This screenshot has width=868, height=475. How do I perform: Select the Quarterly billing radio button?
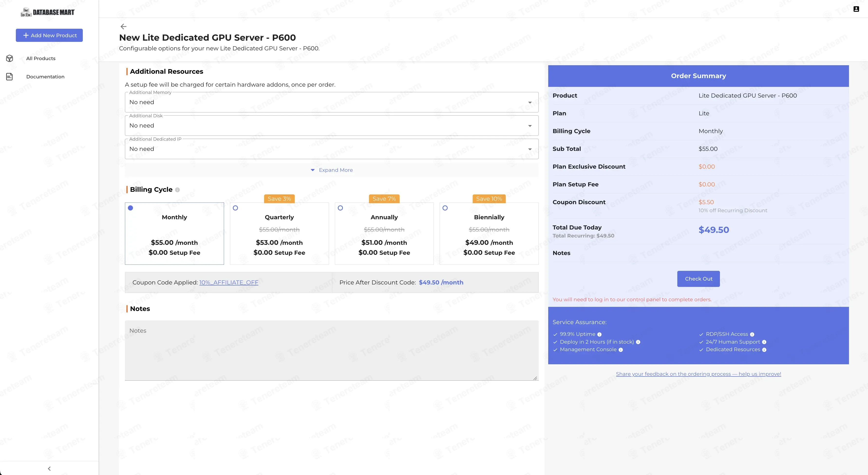click(236, 208)
